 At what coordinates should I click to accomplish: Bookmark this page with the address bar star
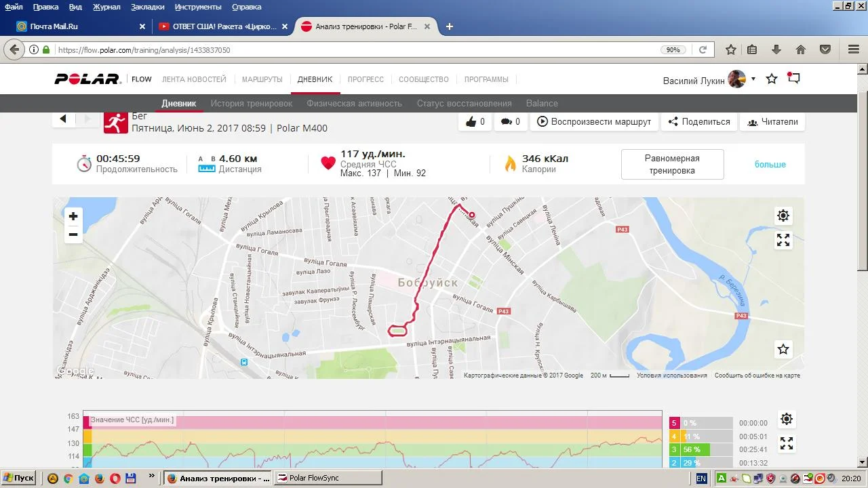tap(731, 49)
